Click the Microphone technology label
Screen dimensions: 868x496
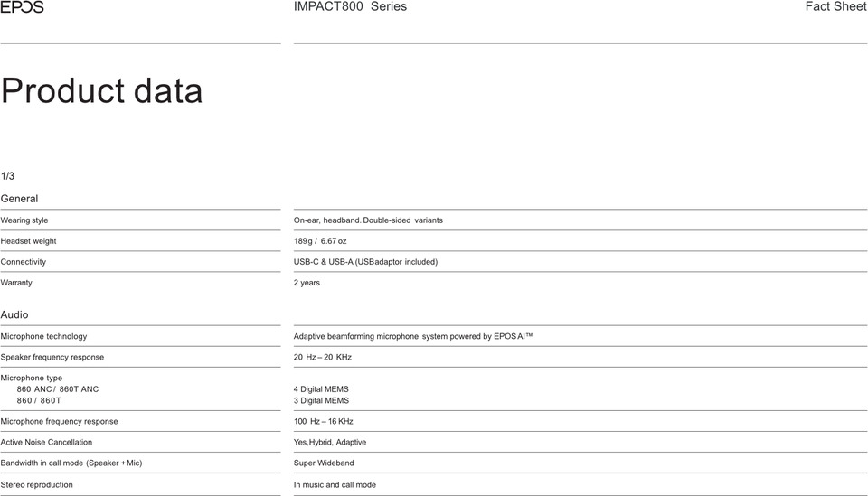43,337
